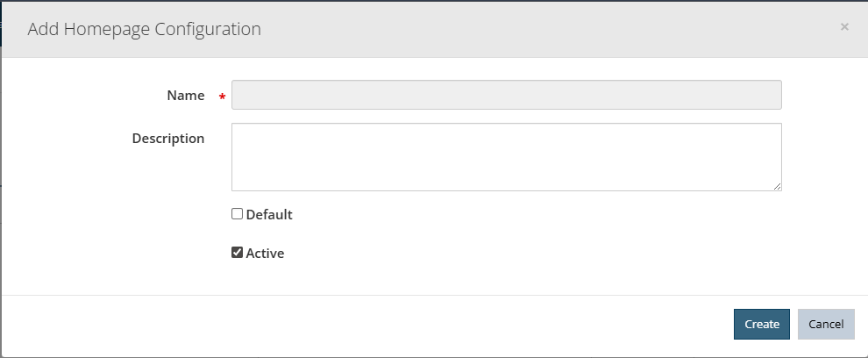The width and height of the screenshot is (868, 358).
Task: Click the Name field label
Action: tap(186, 96)
